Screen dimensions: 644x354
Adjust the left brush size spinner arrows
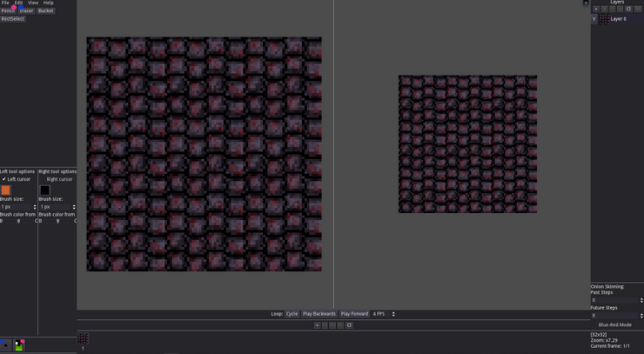tap(35, 206)
